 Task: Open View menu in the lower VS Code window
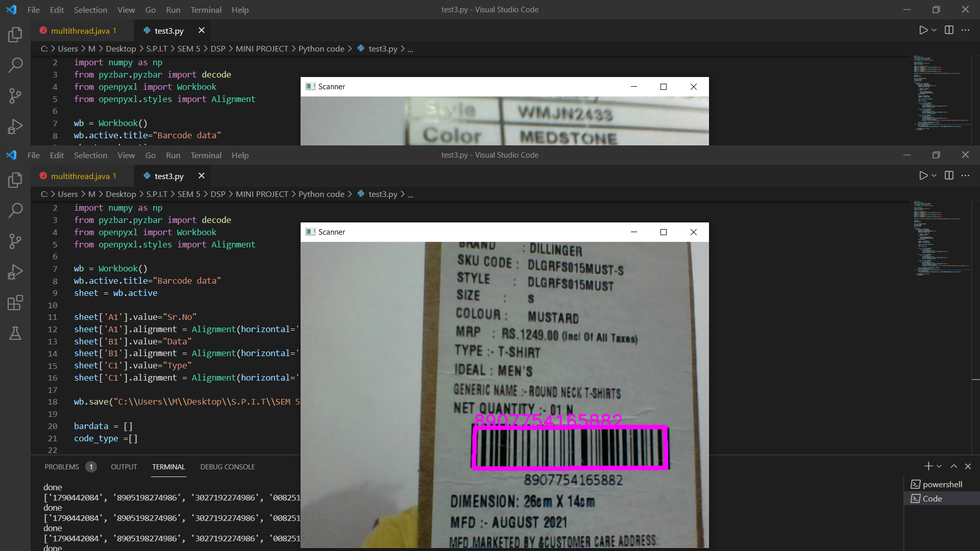coord(126,155)
